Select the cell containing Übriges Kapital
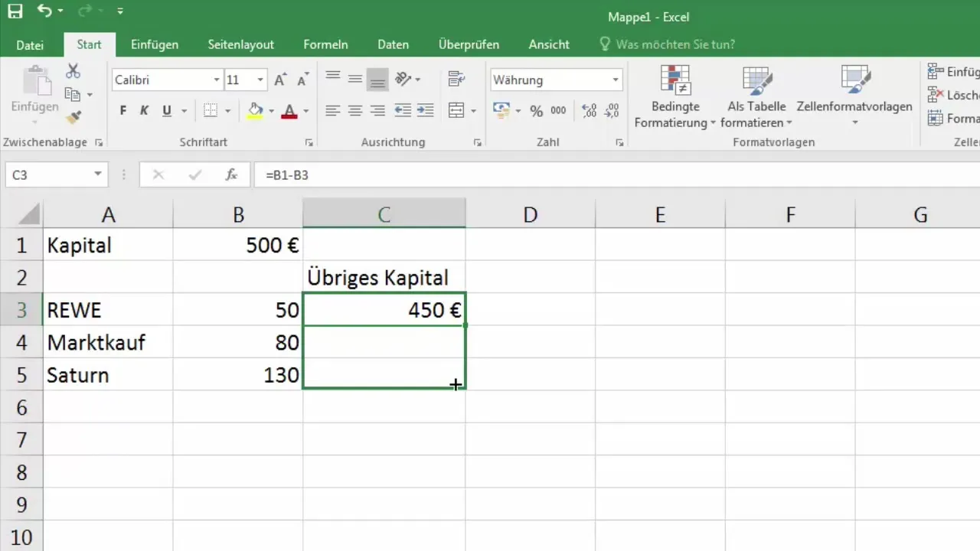This screenshot has width=980, height=551. click(384, 277)
